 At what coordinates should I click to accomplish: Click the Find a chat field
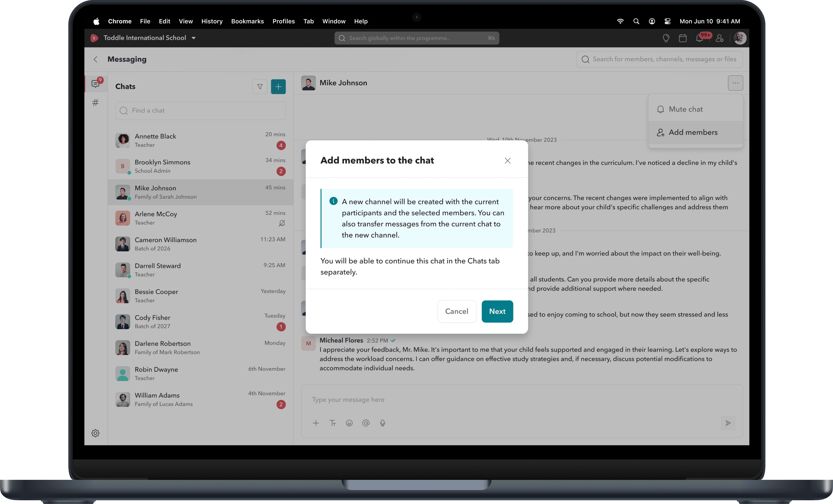(200, 111)
